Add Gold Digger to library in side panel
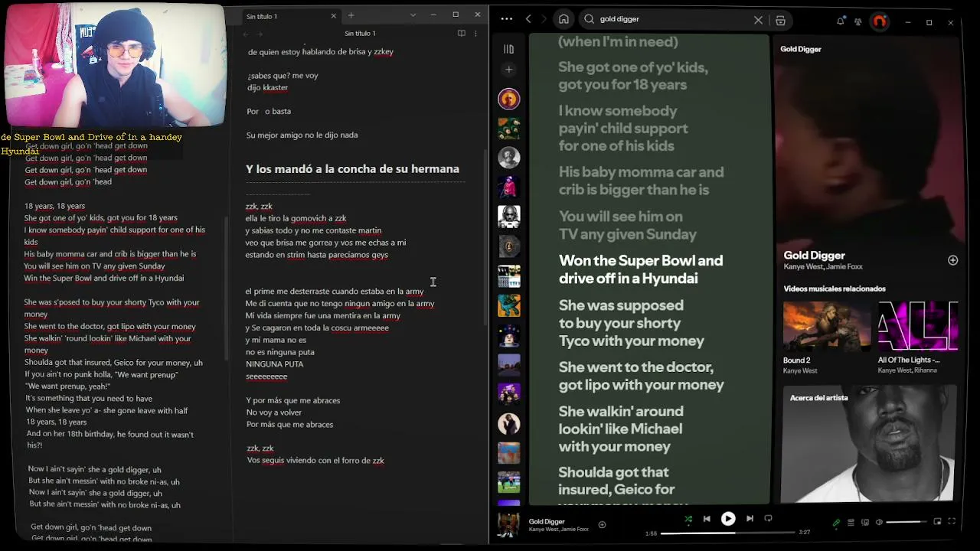The width and height of the screenshot is (980, 551). pyautogui.click(x=952, y=260)
